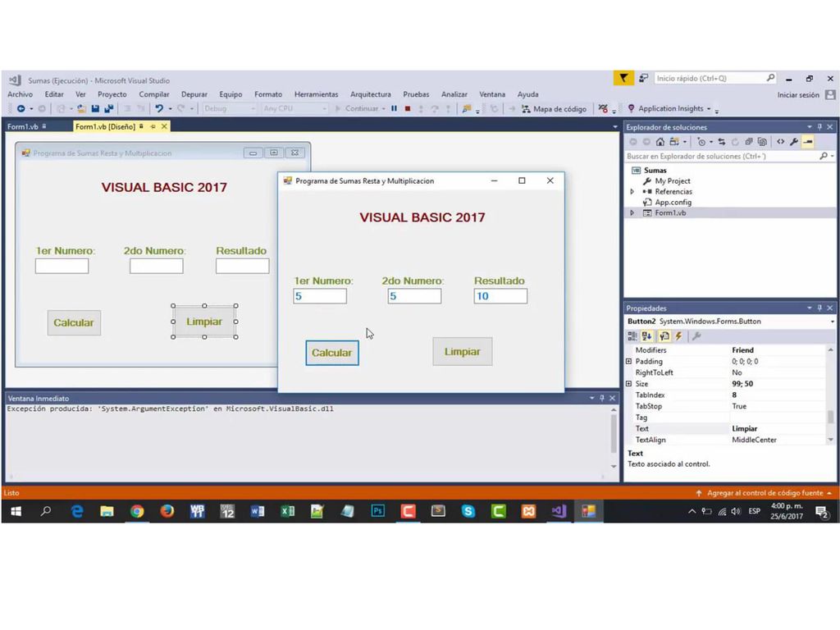Switch to the Form1.vb code tab
Screen dimensions: 840x630
[x=22, y=127]
